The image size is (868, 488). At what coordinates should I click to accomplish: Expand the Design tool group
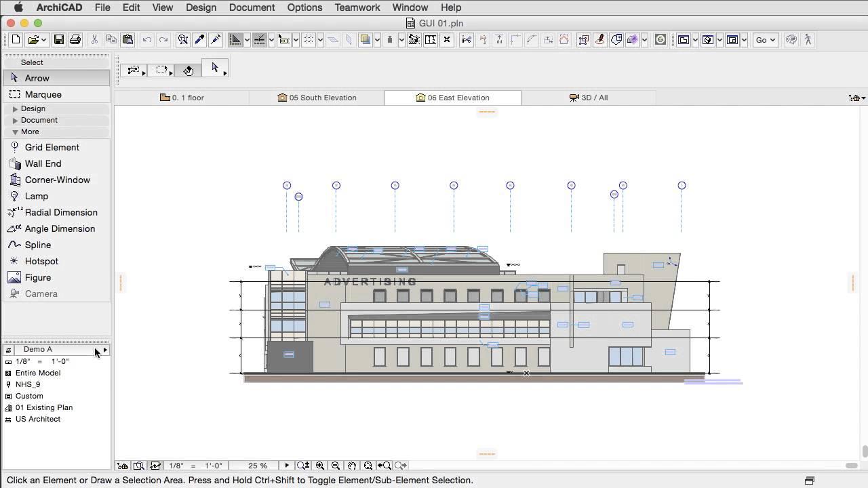[x=33, y=108]
